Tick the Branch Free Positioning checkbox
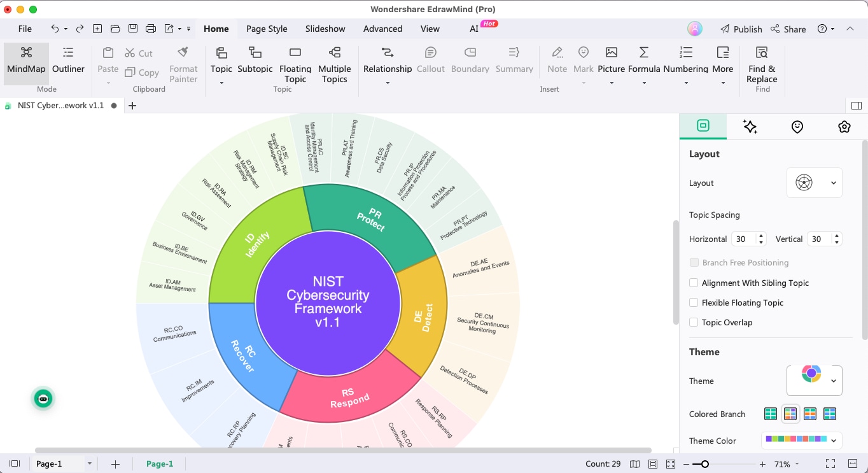The image size is (868, 473). coord(694,262)
